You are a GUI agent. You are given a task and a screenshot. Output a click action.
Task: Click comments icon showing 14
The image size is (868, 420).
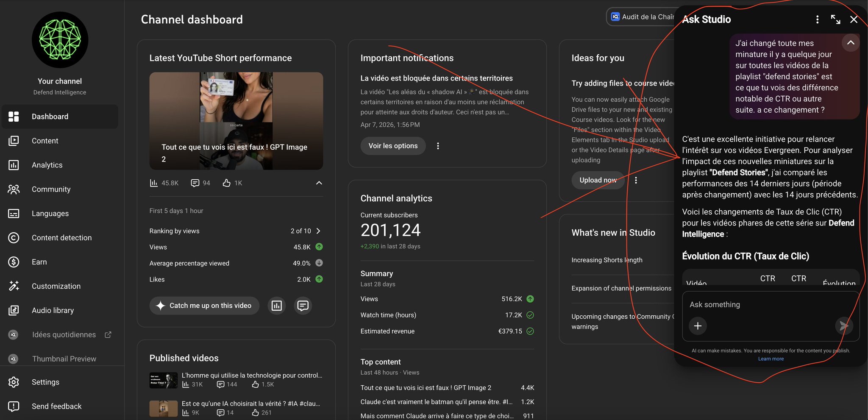click(x=221, y=412)
